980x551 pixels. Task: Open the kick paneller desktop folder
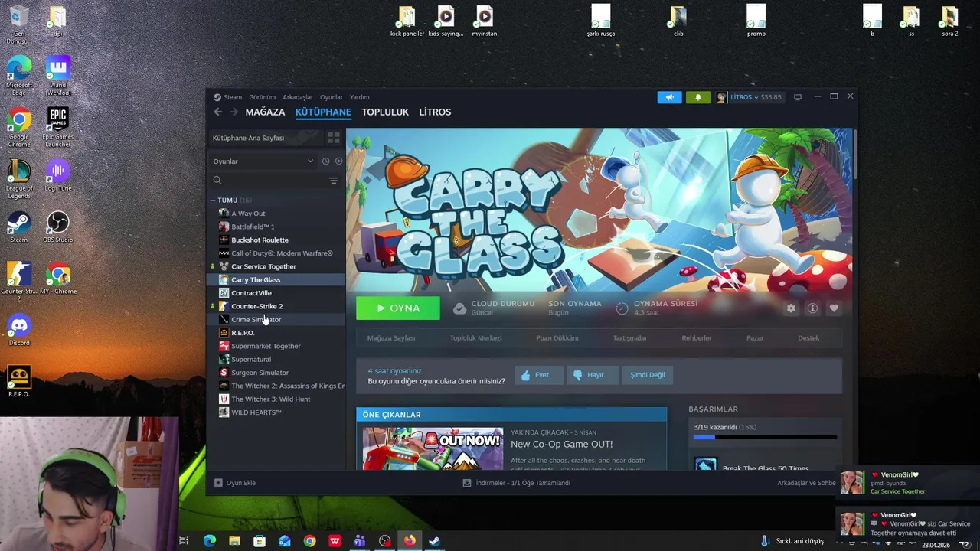[407, 21]
